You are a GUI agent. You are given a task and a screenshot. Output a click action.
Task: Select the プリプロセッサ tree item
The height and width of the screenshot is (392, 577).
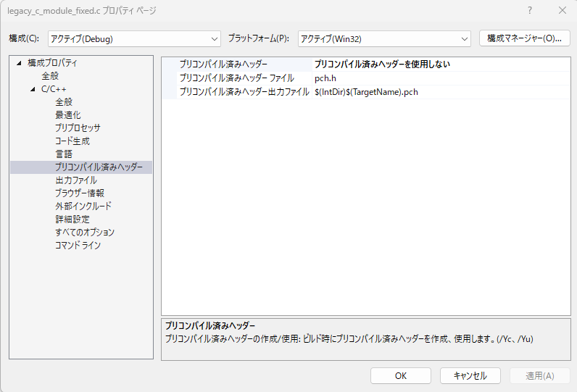coord(78,128)
